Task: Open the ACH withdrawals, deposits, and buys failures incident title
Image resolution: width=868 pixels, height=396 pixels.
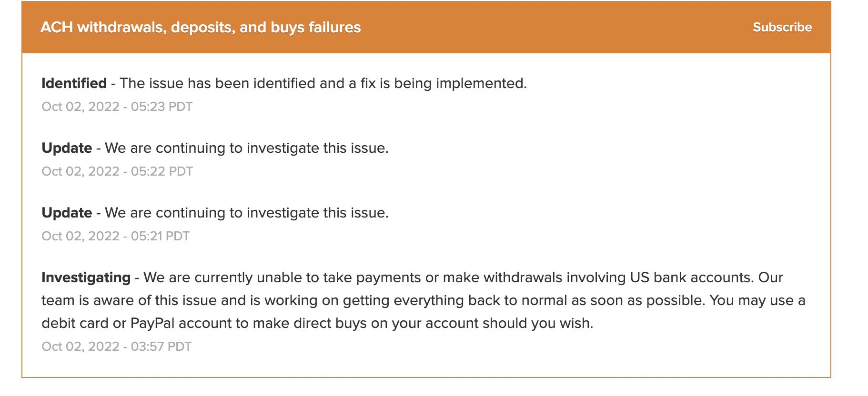Action: [x=201, y=28]
